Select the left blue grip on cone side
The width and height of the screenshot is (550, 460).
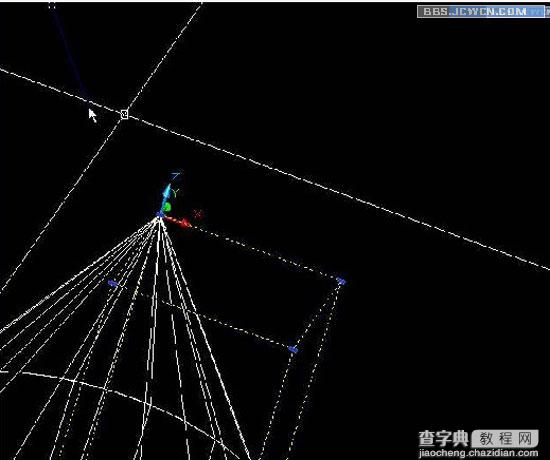(113, 283)
